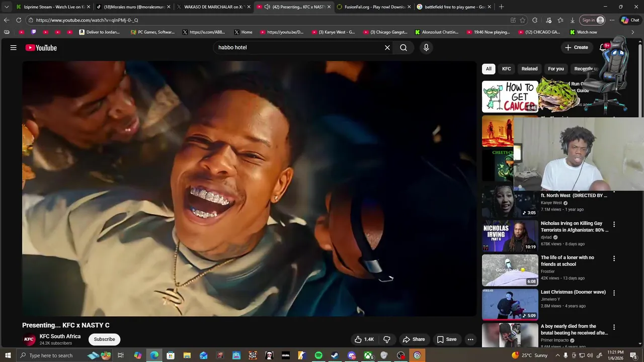Viewport: 644px width, 362px height.
Task: Switch to the FusionFall.org tab
Action: click(374, 7)
